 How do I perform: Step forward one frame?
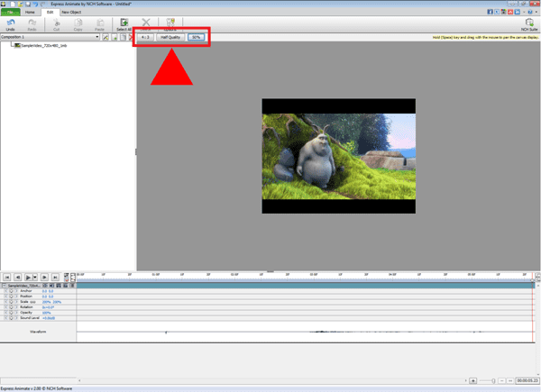click(44, 278)
